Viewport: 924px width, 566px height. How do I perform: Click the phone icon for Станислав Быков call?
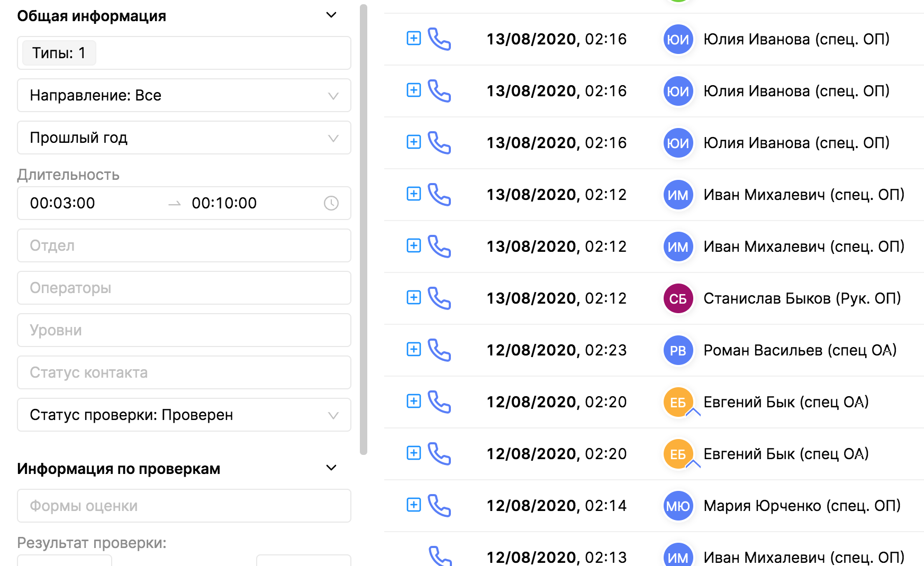tap(439, 298)
